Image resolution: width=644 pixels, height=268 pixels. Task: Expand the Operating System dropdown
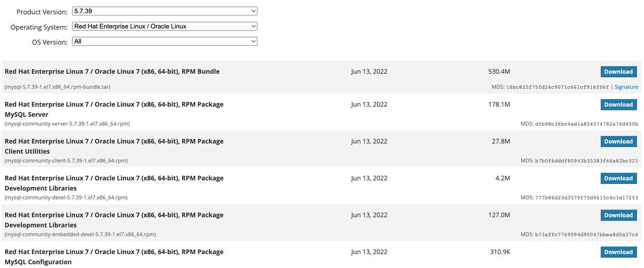click(164, 26)
